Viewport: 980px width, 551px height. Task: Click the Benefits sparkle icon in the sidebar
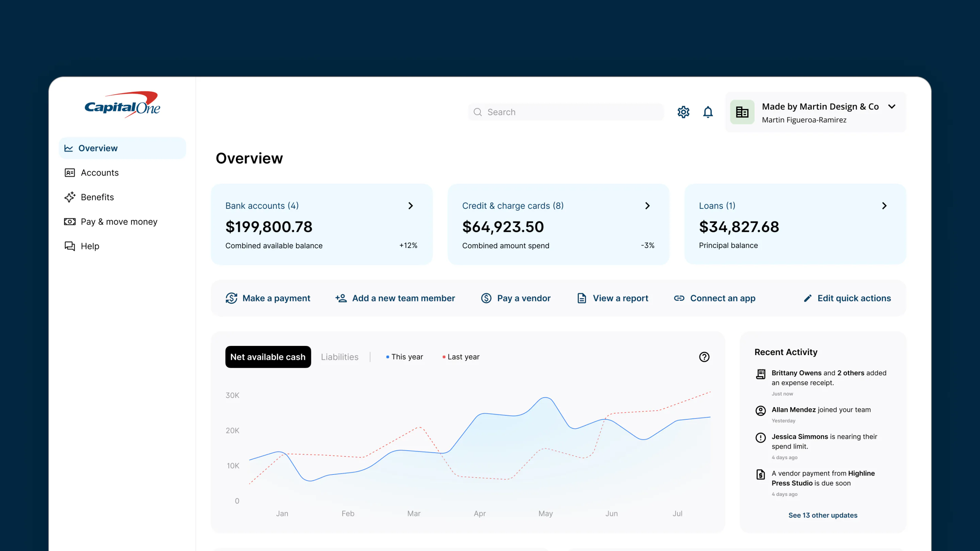point(70,197)
